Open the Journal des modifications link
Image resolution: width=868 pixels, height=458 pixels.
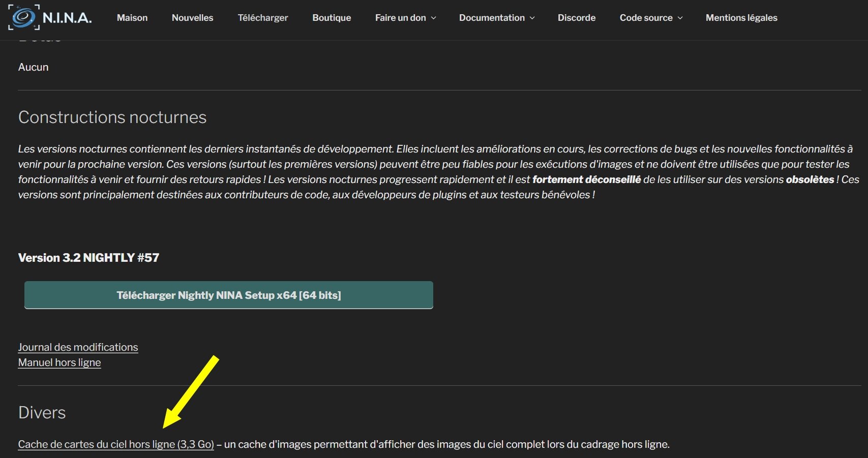78,347
